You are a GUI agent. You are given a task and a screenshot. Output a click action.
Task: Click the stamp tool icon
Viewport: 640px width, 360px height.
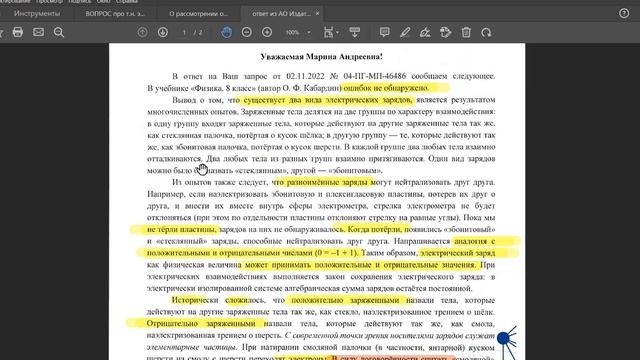tap(445, 32)
